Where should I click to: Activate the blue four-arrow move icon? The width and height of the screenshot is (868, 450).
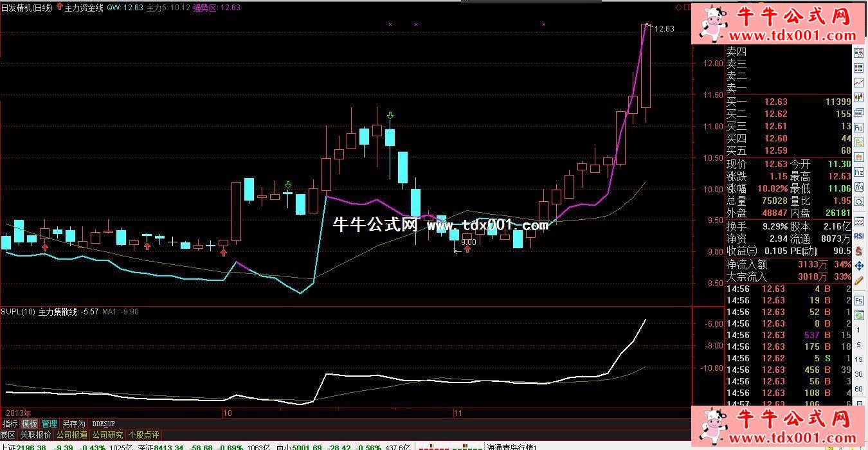[859, 266]
